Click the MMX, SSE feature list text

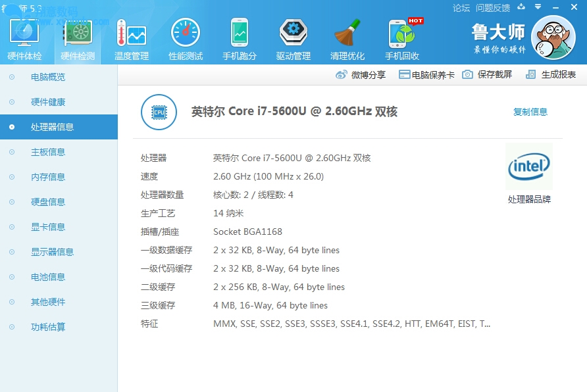352,324
